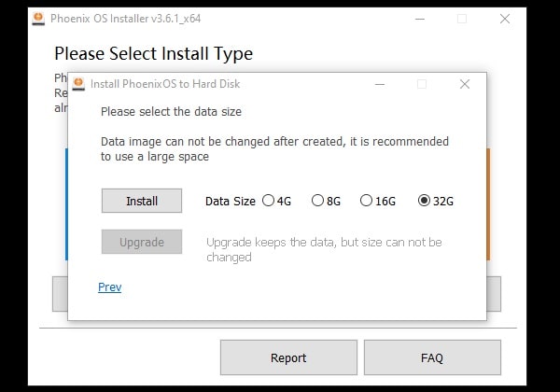Viewport: 560px width, 392px height.
Task: Click the 'Please Select Install Type' heading
Action: (x=154, y=54)
